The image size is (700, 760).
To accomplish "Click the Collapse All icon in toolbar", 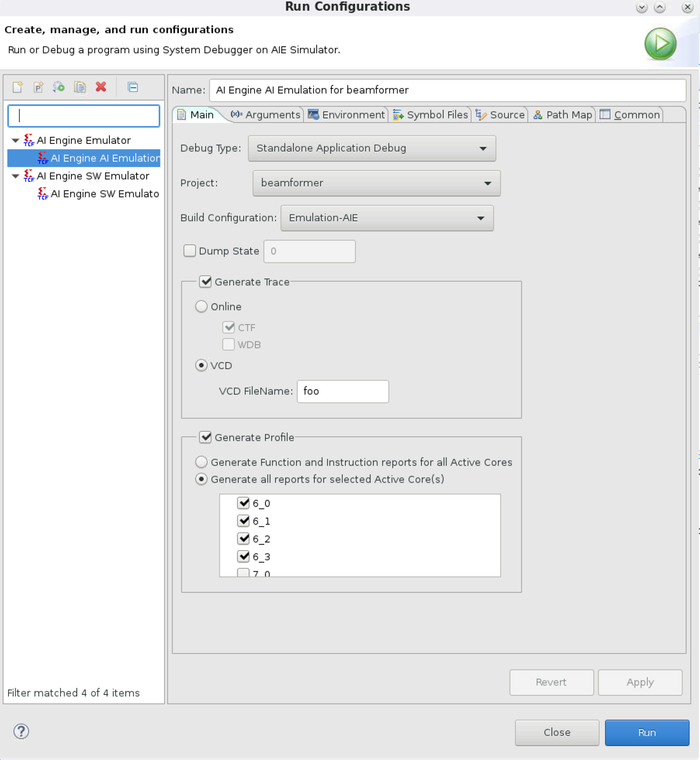I will [x=133, y=87].
